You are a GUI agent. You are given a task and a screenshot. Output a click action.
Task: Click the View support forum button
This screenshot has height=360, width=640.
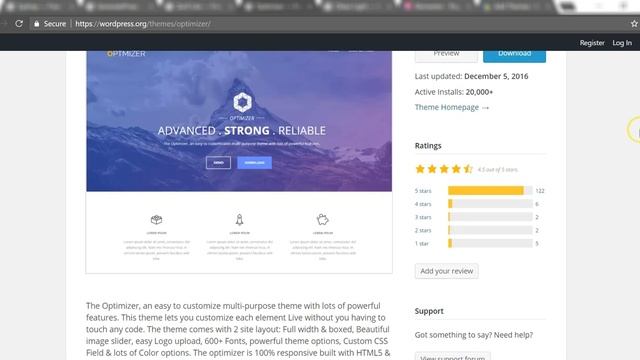(x=453, y=356)
